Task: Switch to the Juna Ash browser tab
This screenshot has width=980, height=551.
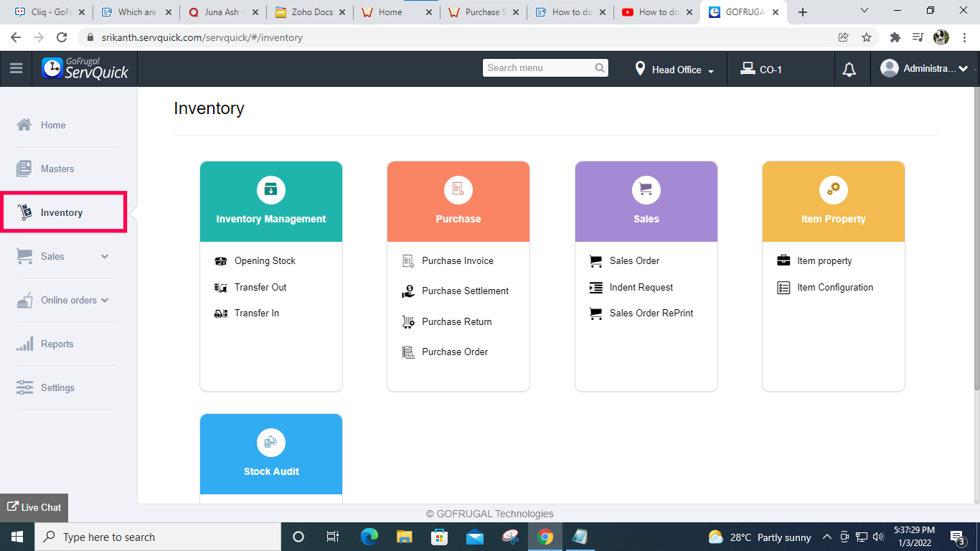Action: coord(222,12)
